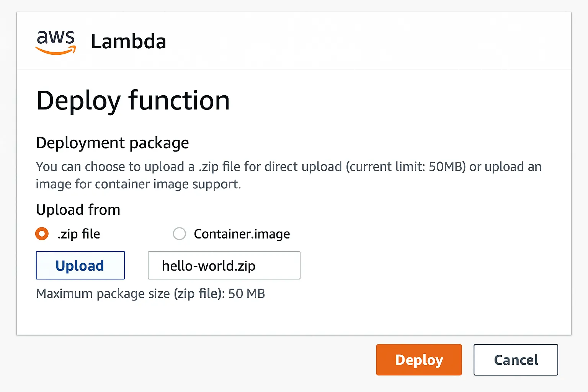Click the "Deploy function" heading
Screen dimensions: 588x392
tap(133, 101)
